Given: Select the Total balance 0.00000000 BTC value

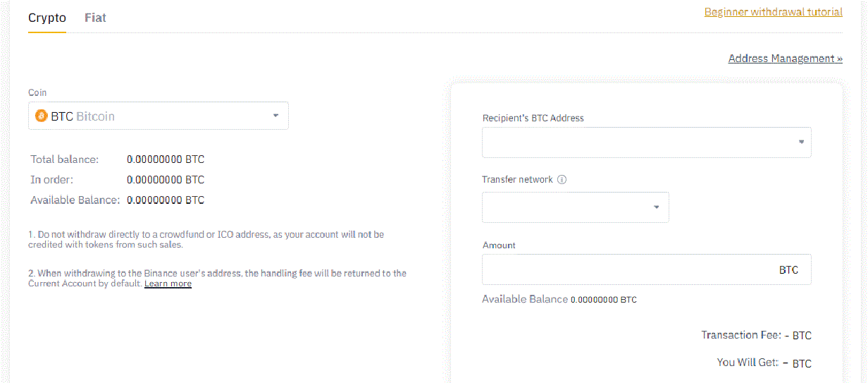Looking at the screenshot, I should click(166, 159).
